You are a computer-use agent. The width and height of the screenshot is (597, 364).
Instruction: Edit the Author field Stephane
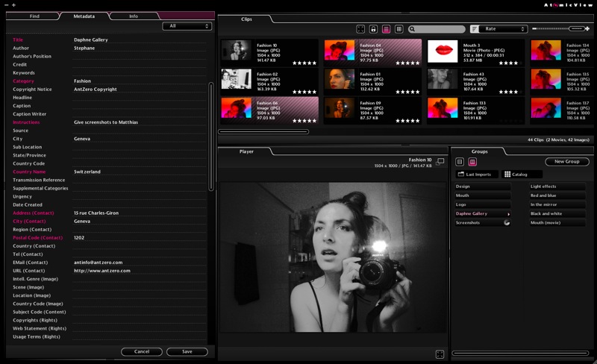[140, 48]
